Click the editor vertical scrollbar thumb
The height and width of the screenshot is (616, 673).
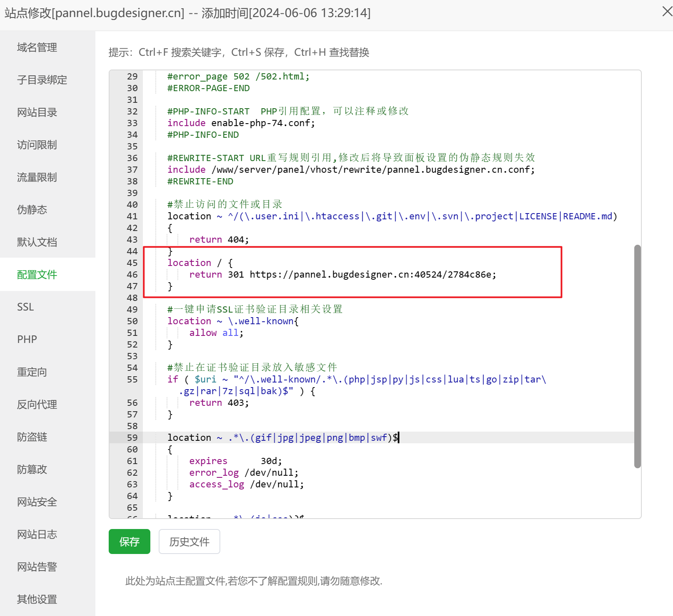pos(637,356)
